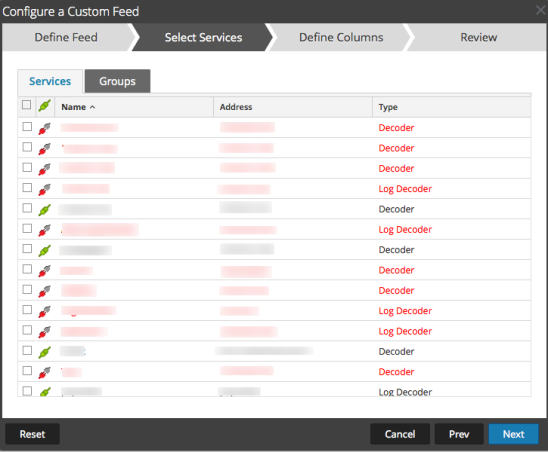Image resolution: width=548 pixels, height=452 pixels.
Task: Click the Type text of the first Log Decoder row
Action: coord(405,189)
